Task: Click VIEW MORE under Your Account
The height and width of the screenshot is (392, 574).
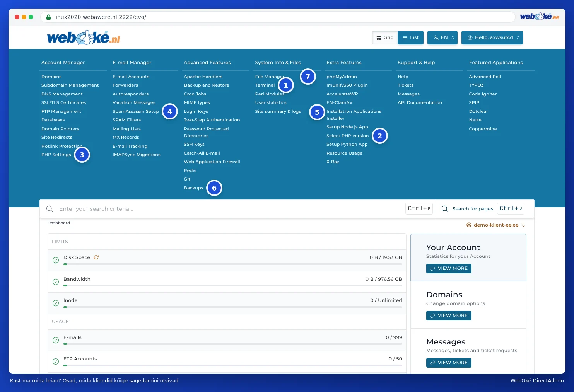Action: tap(449, 268)
